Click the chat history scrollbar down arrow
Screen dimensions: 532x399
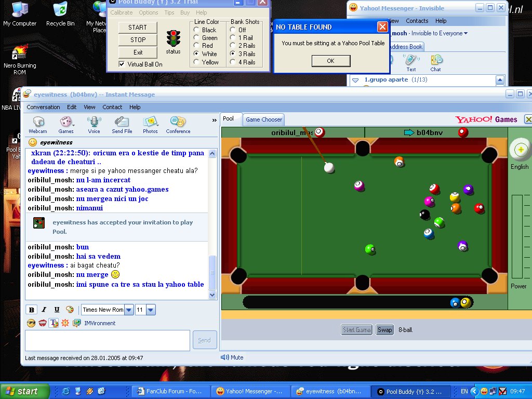(212, 295)
